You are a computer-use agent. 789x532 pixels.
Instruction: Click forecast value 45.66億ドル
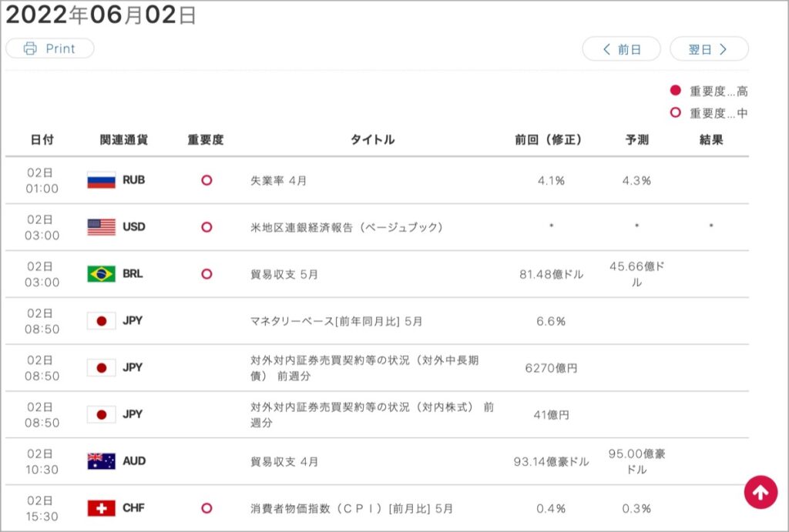click(x=636, y=274)
